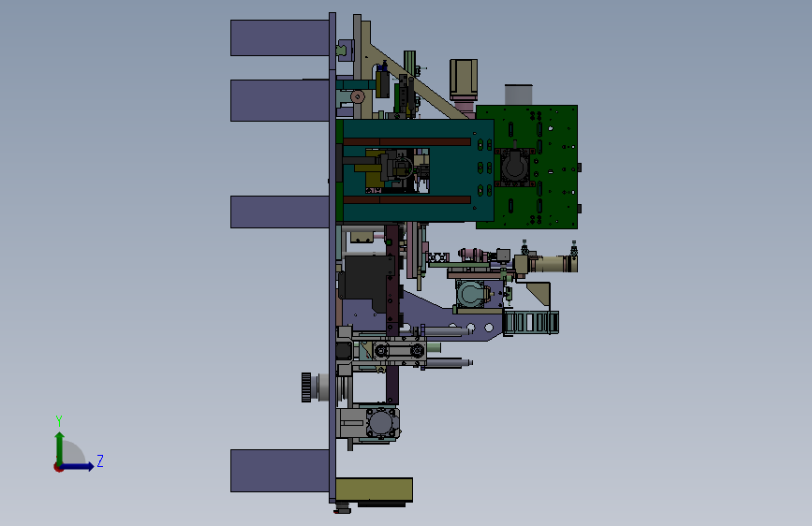Select the dark circular part on the green plate
Viewport: 812px width, 526px height.
pos(515,167)
